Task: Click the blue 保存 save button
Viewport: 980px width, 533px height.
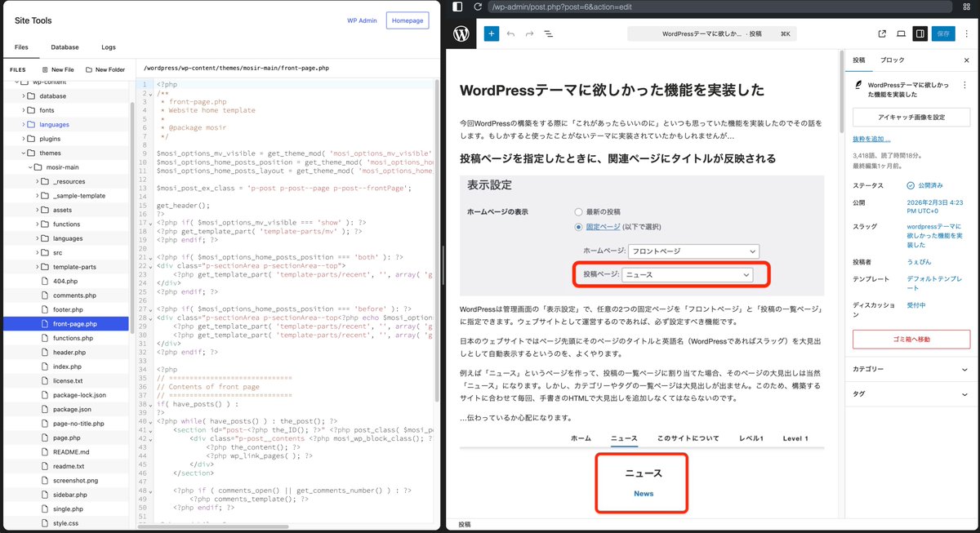Action: (944, 33)
